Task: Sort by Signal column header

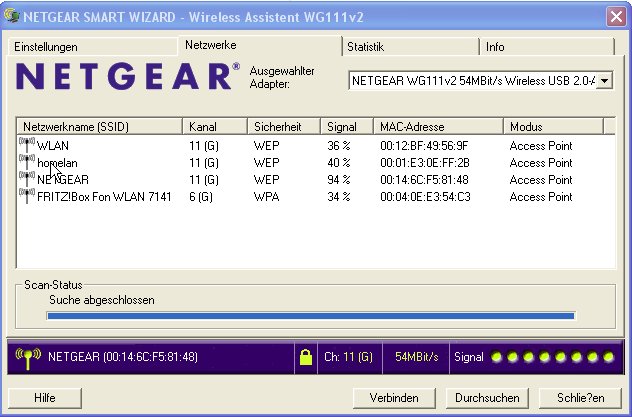Action: [347, 127]
